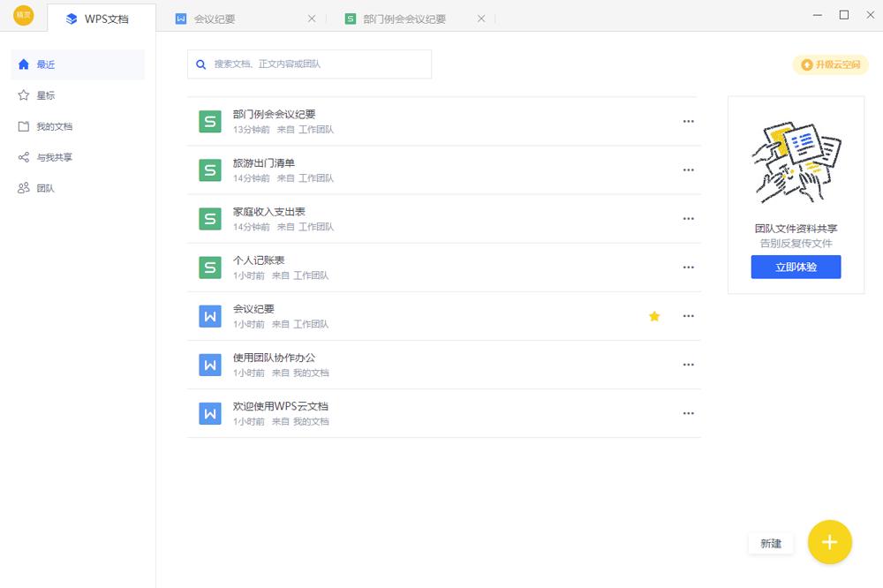883x588 pixels.
Task: Open more options for 欢迎使用WPS云文档
Action: [688, 413]
